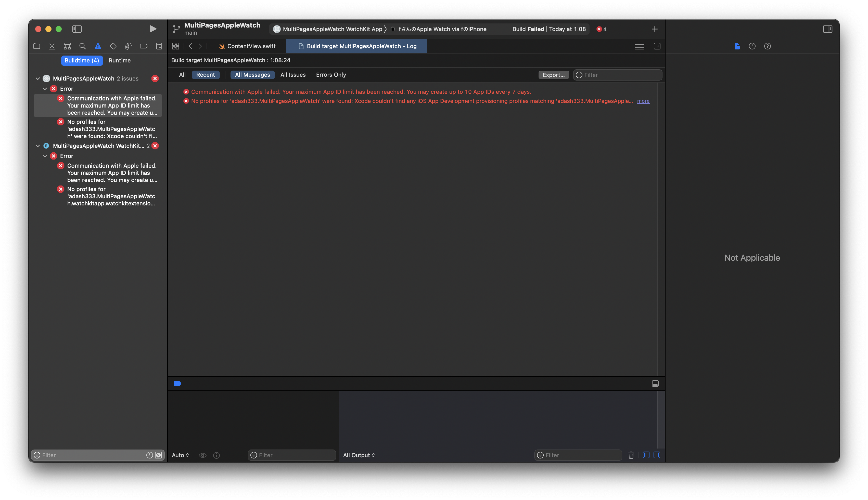Click the Export... button
Image resolution: width=868 pixels, height=500 pixels.
pyautogui.click(x=554, y=75)
